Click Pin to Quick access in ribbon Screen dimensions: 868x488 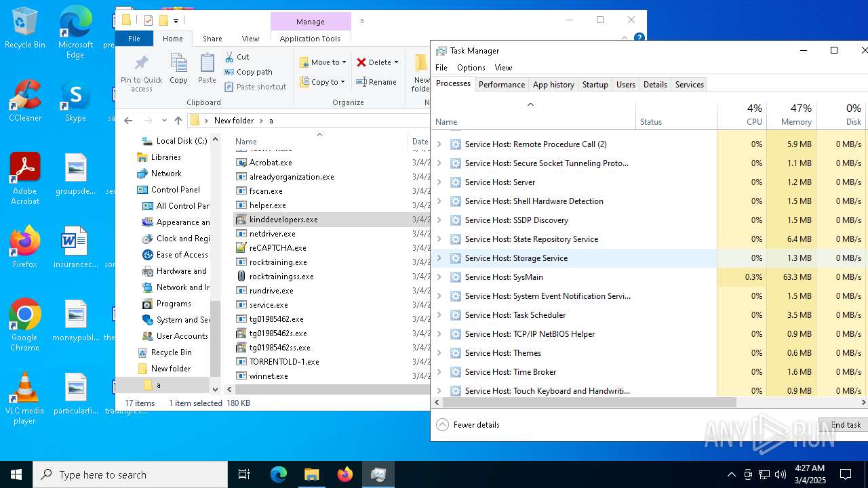pos(142,73)
